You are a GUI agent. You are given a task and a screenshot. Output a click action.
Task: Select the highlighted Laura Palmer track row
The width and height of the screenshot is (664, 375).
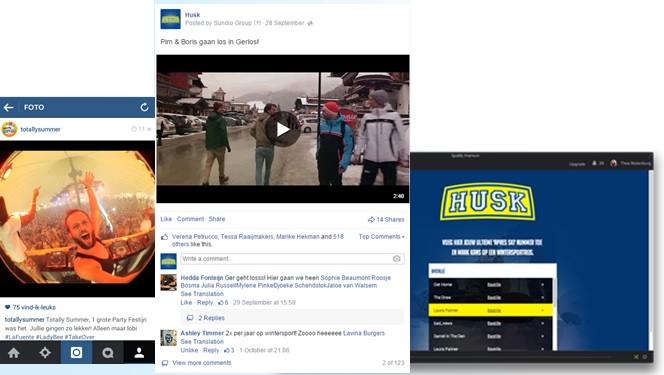pyautogui.click(x=490, y=310)
